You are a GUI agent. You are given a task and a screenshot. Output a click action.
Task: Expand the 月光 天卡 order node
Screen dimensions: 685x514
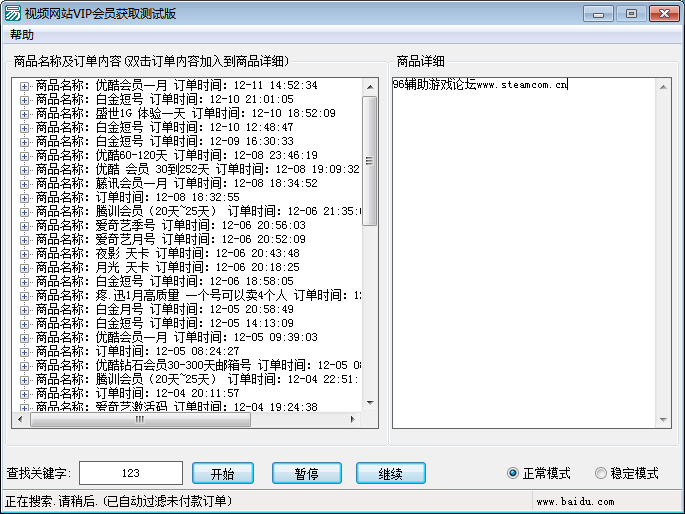click(x=24, y=268)
